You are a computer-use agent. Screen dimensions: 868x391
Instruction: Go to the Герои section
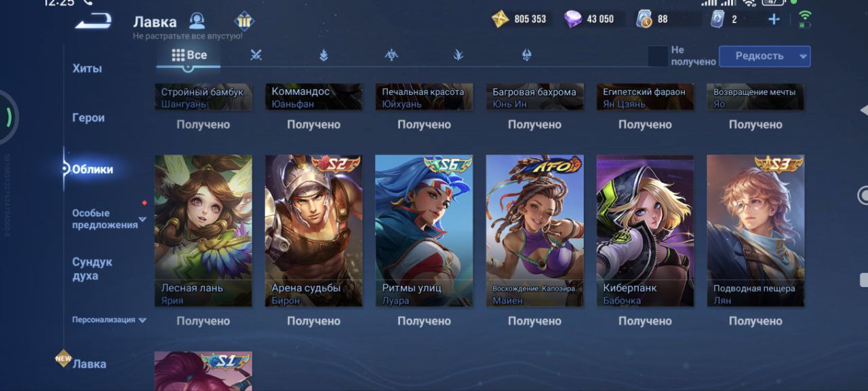coord(88,117)
